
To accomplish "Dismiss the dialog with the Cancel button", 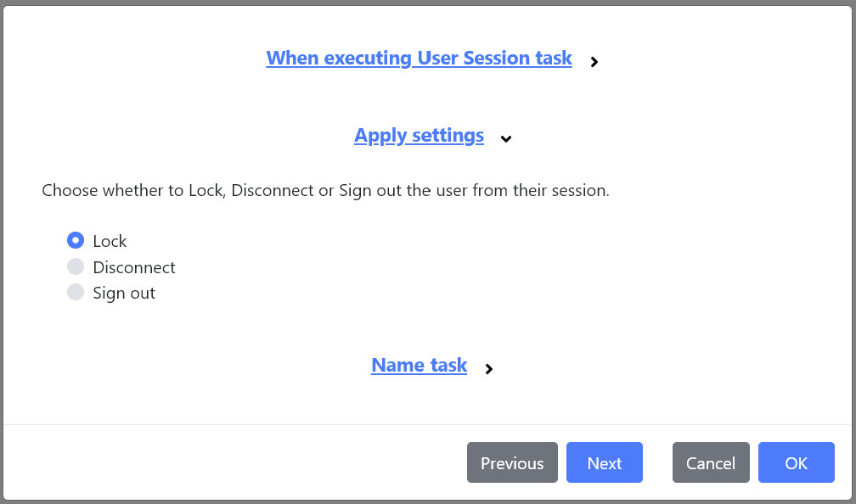I will coord(711,462).
